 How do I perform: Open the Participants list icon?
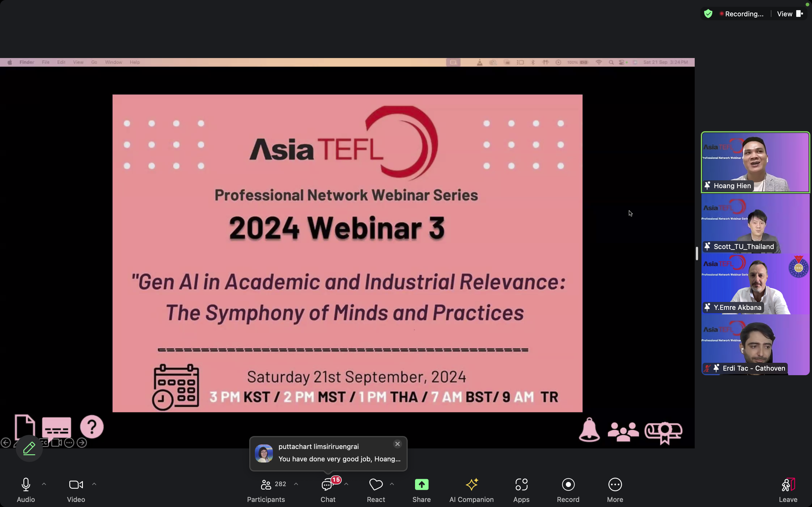(x=266, y=484)
